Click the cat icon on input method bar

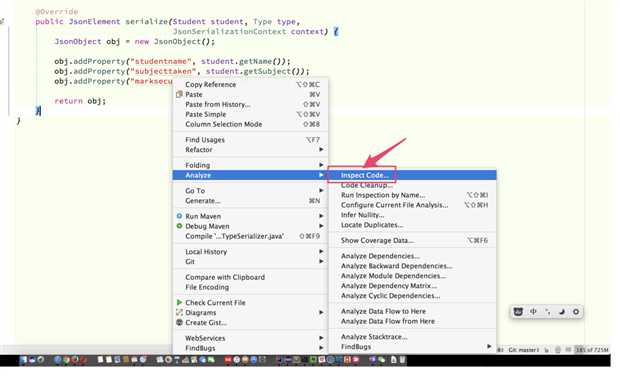pos(518,312)
